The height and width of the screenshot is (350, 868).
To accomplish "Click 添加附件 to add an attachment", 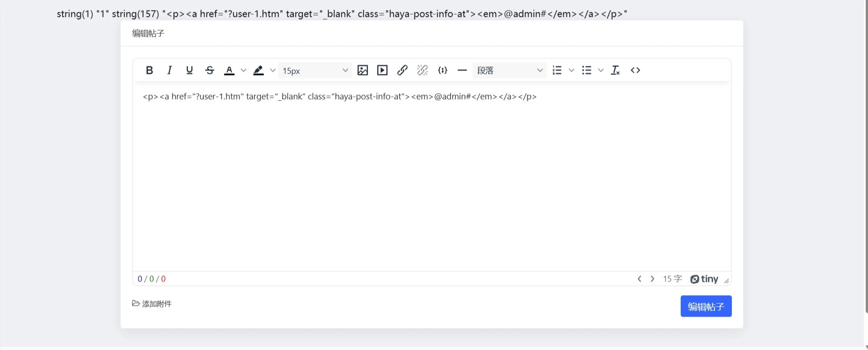I will 152,304.
